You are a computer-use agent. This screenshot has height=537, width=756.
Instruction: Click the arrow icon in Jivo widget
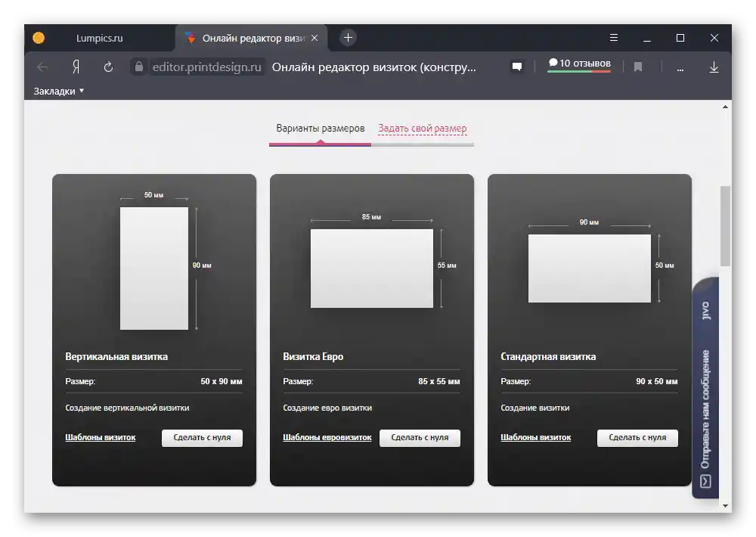click(705, 481)
